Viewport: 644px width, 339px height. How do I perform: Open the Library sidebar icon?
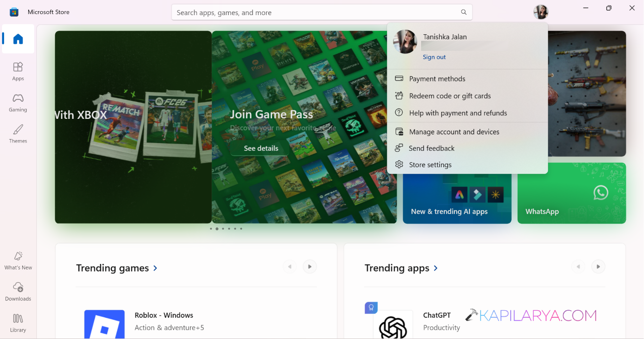[x=18, y=323]
